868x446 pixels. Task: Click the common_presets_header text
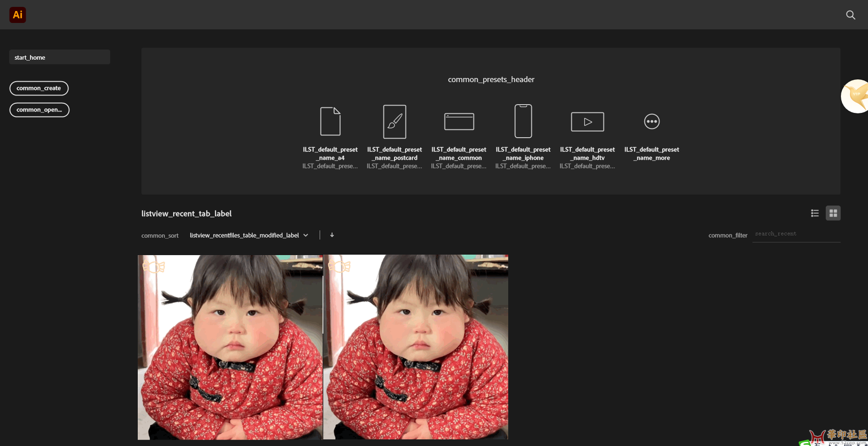click(491, 79)
